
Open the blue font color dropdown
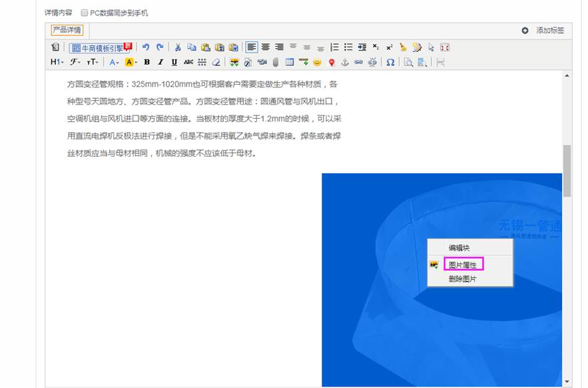pyautogui.click(x=114, y=62)
